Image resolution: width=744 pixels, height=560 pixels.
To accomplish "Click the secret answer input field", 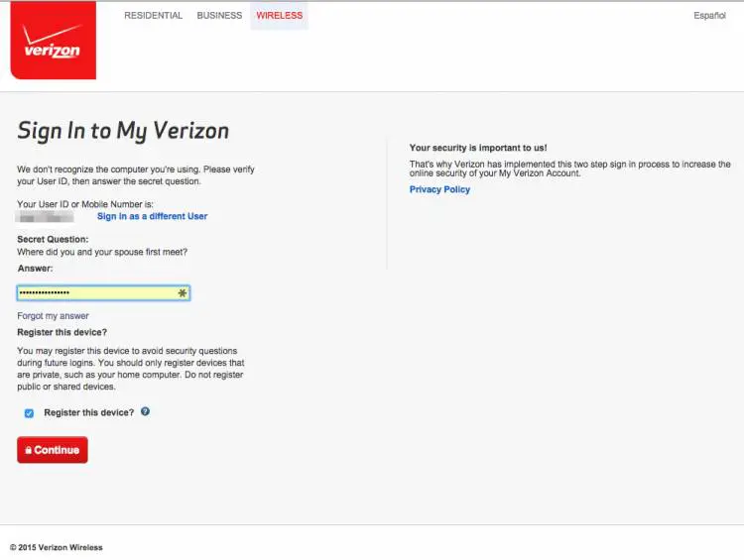I will tap(103, 293).
